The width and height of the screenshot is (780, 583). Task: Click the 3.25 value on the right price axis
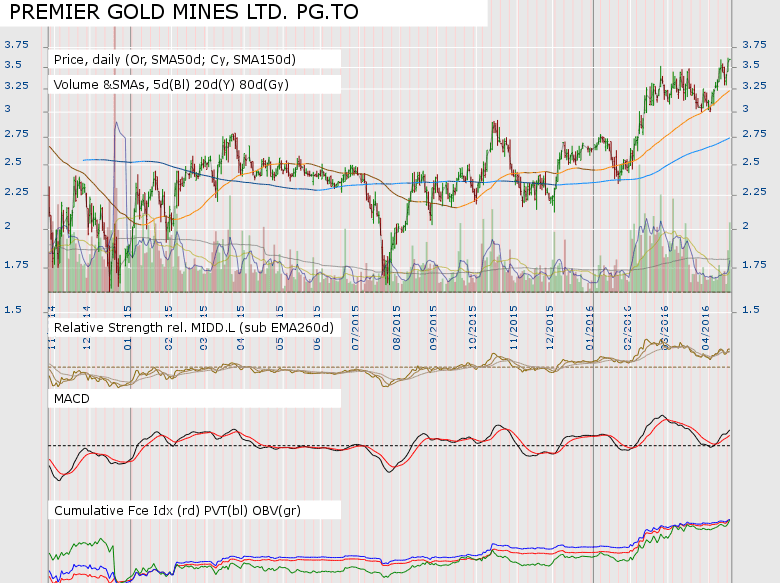coord(755,86)
